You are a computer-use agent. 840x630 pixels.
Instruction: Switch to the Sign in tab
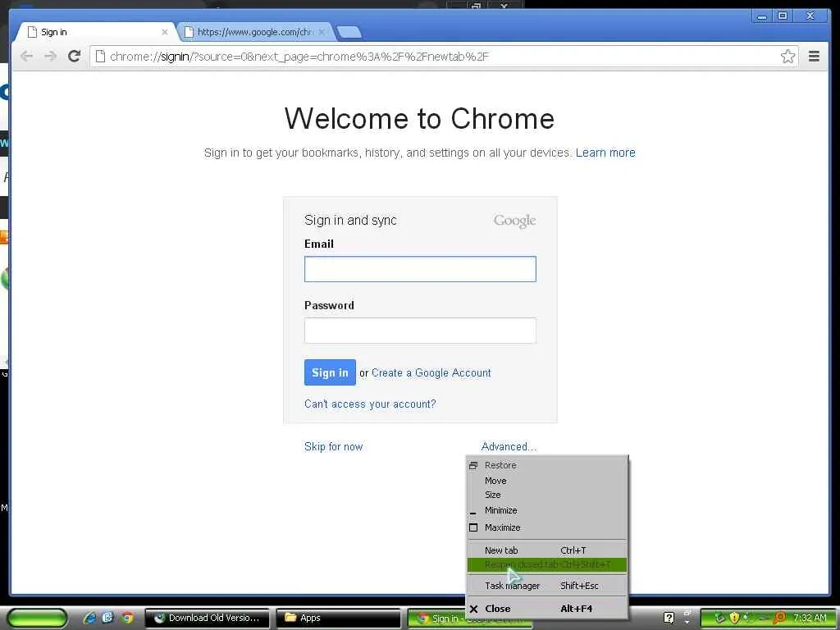point(95,32)
